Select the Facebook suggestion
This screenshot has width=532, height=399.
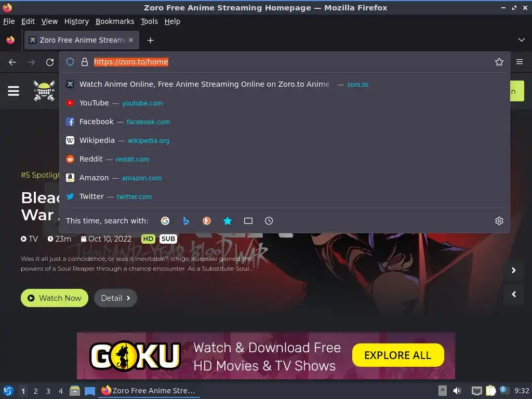285,122
